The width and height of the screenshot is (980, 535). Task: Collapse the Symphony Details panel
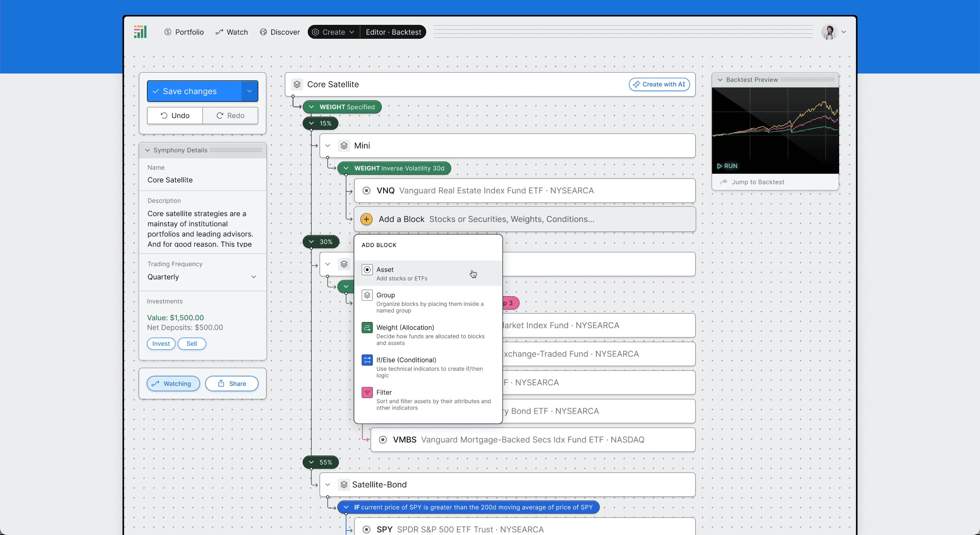148,150
